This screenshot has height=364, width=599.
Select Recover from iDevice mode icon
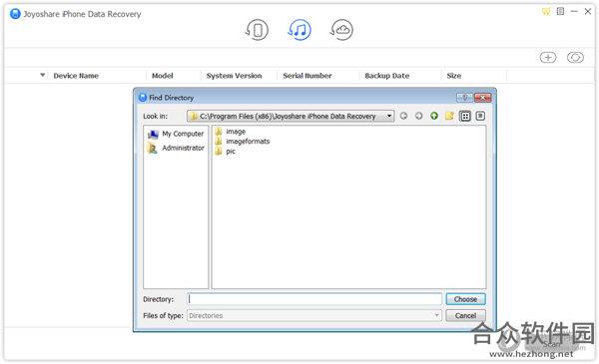[257, 30]
